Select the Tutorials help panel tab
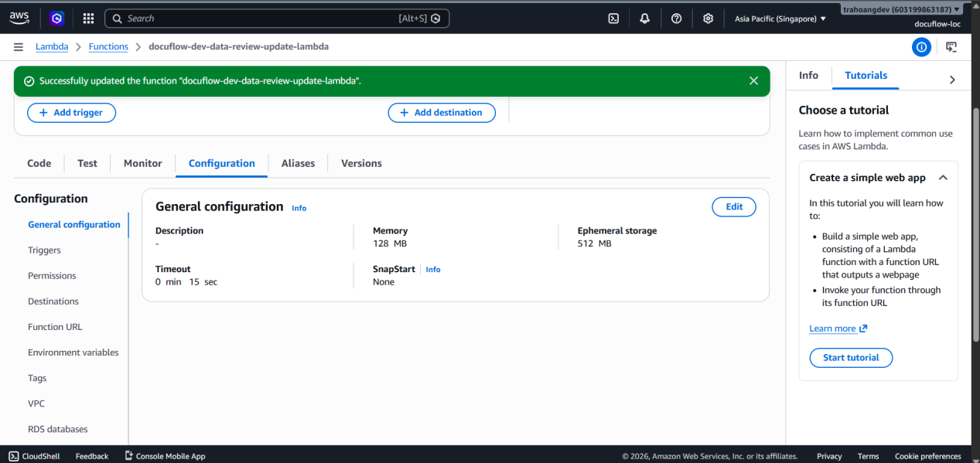 pos(866,75)
